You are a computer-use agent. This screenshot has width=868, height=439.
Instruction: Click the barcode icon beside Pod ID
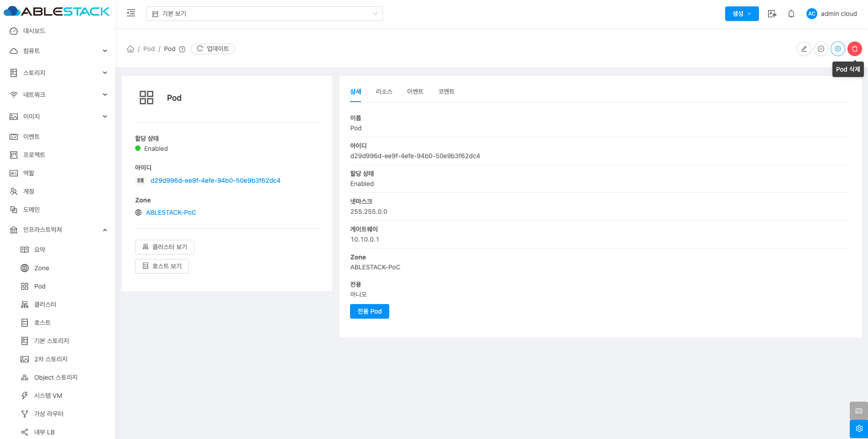click(x=141, y=181)
